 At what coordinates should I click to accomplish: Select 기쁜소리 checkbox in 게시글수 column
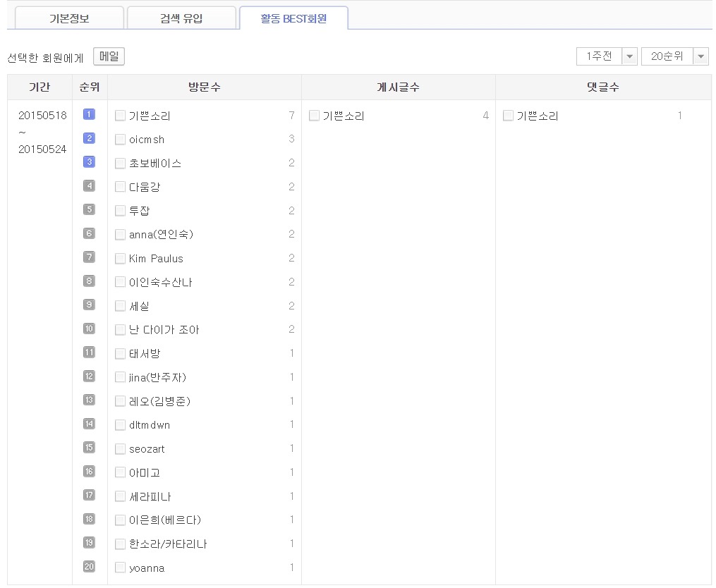(x=314, y=116)
